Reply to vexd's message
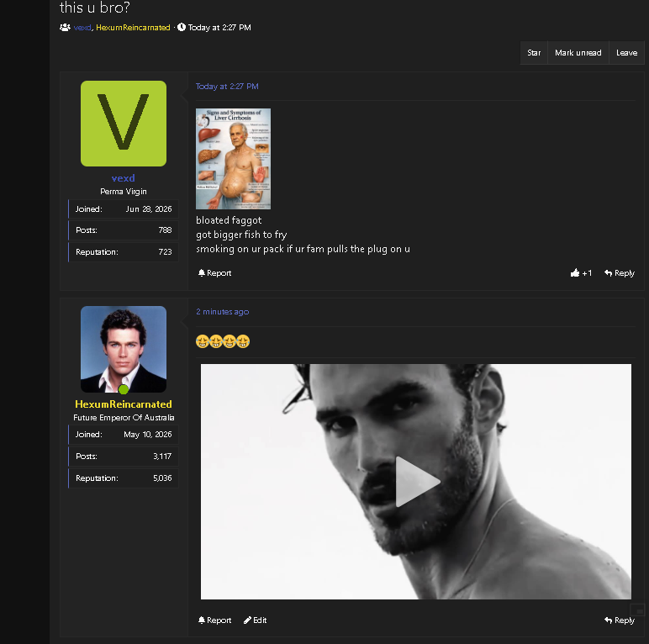The width and height of the screenshot is (649, 644). [620, 272]
